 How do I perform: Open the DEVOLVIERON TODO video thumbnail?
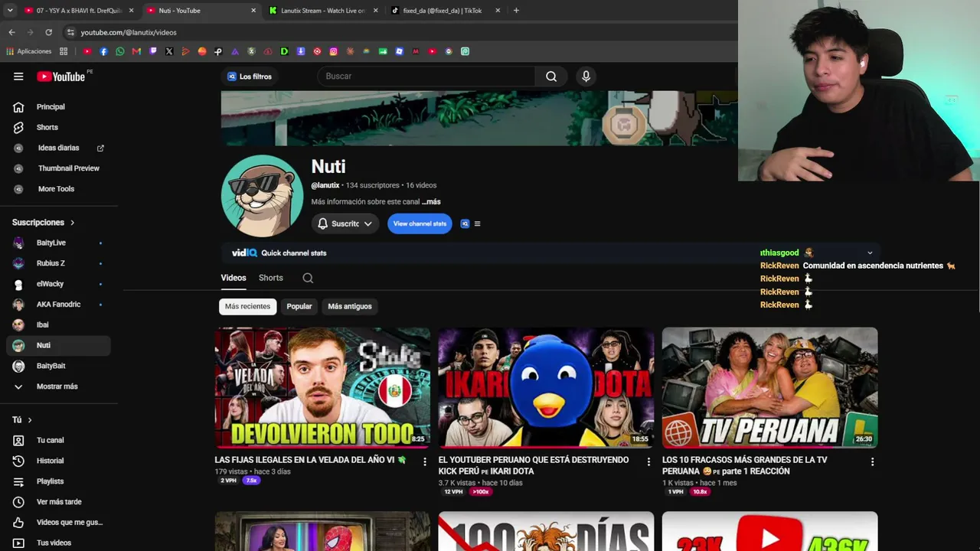[x=322, y=388]
